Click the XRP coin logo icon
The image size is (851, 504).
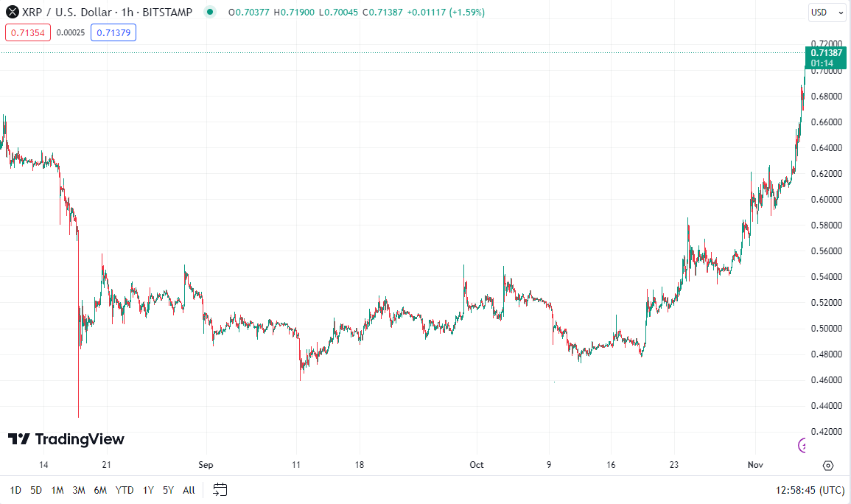pos(12,12)
